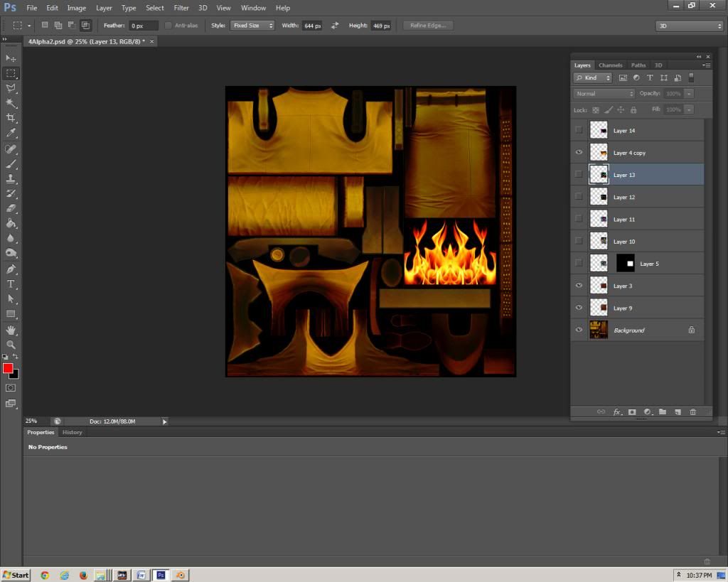The width and height of the screenshot is (728, 582).
Task: Hide the Layer 4 copy layer
Action: 579,153
